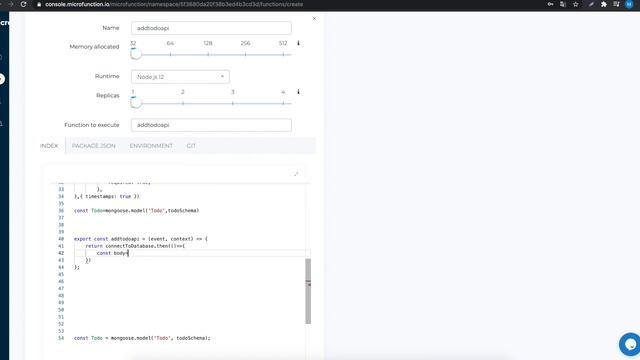The height and width of the screenshot is (360, 640).
Task: Switch to the PACKAGE.JSON tab
Action: click(x=93, y=146)
